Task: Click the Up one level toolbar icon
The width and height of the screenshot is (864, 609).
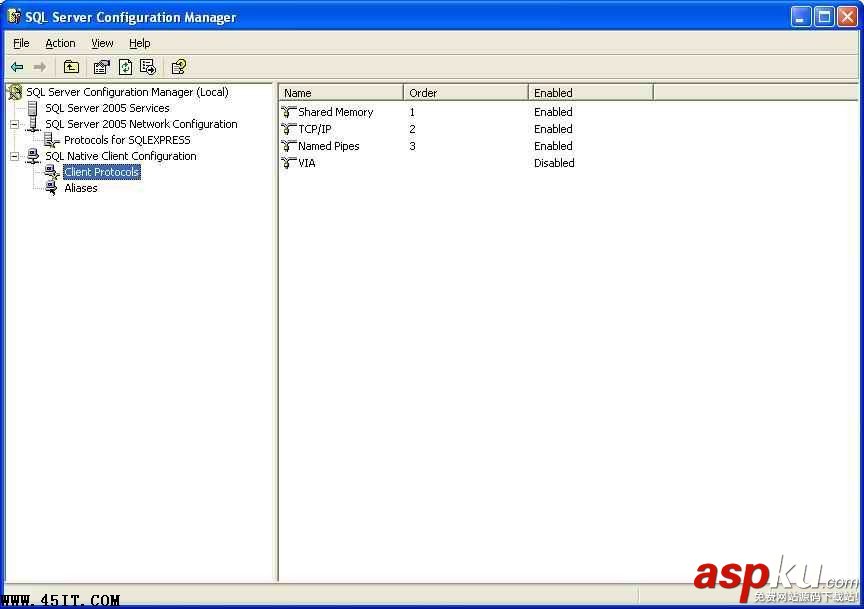Action: pos(71,67)
